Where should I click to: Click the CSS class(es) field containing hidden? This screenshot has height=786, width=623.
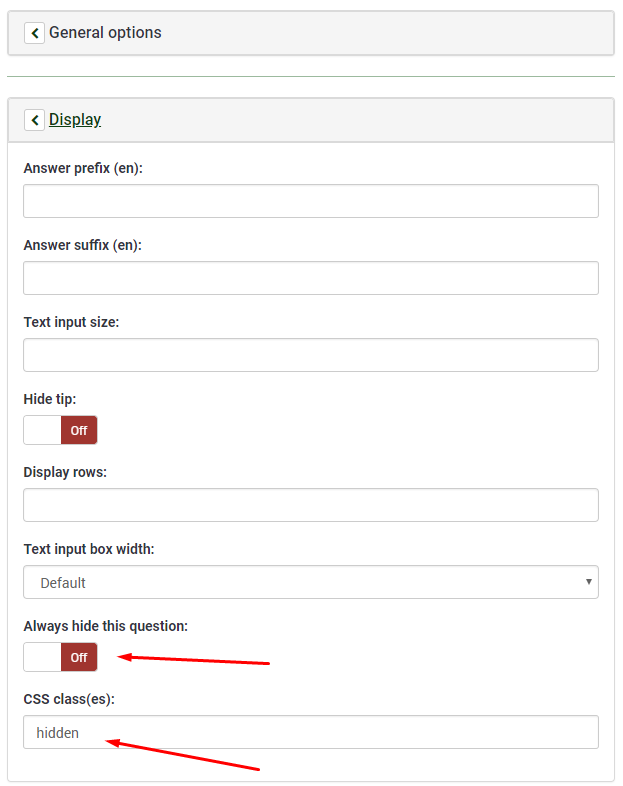(310, 732)
